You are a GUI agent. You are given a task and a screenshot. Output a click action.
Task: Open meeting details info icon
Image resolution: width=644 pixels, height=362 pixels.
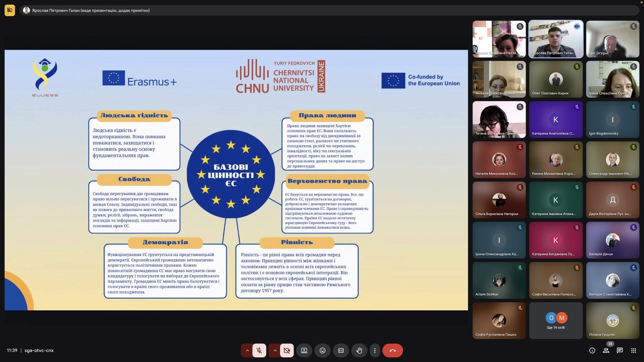click(x=592, y=350)
